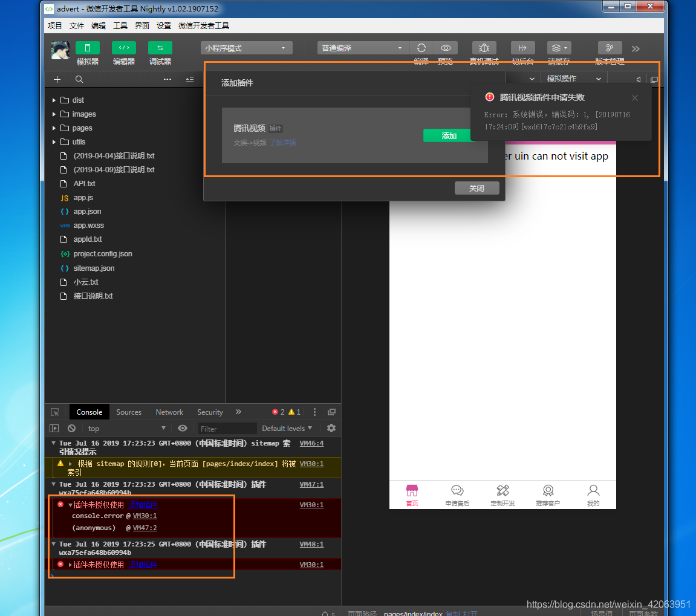
Task: Click the console Filter input field
Action: pos(227,429)
